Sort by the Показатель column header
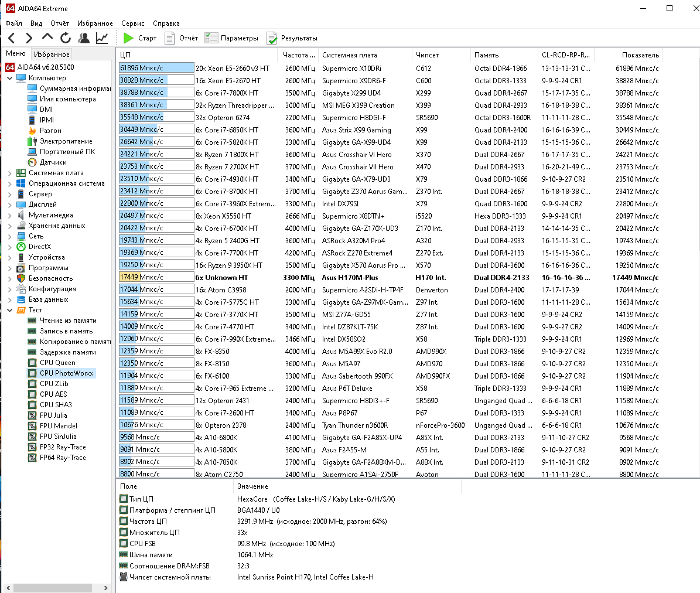Image resolution: width=700 pixels, height=593 pixels. [640, 55]
